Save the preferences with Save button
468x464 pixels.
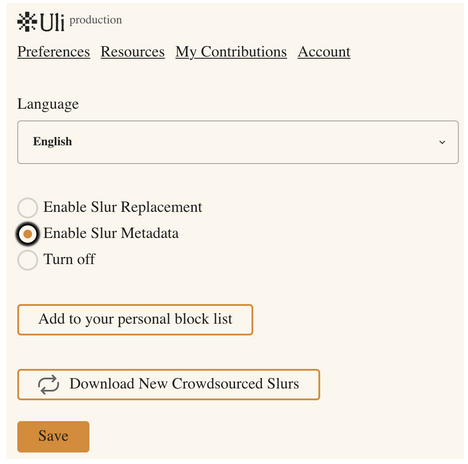53,437
